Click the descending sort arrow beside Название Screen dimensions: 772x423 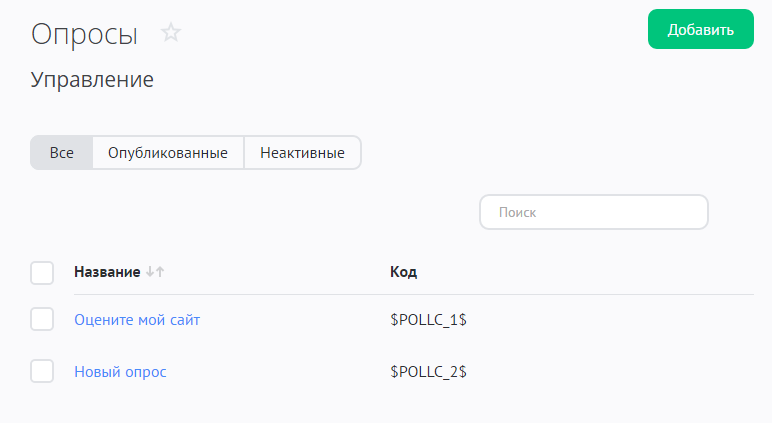(150, 272)
